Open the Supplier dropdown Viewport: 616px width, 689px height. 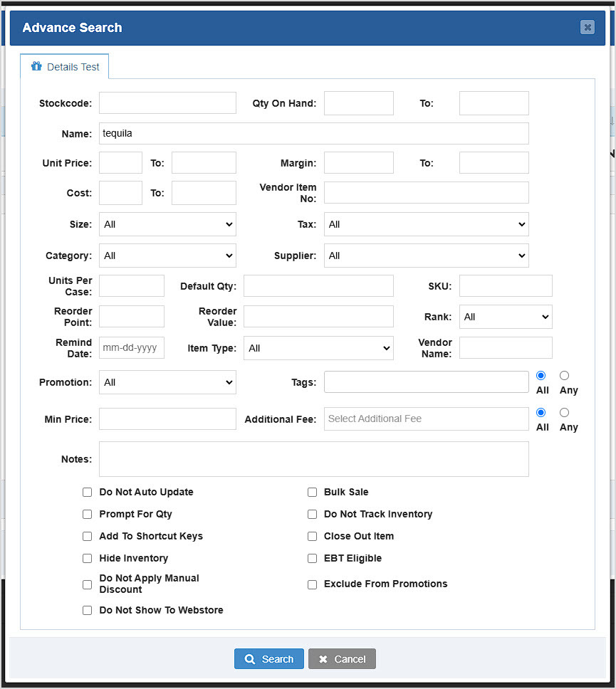pos(426,256)
